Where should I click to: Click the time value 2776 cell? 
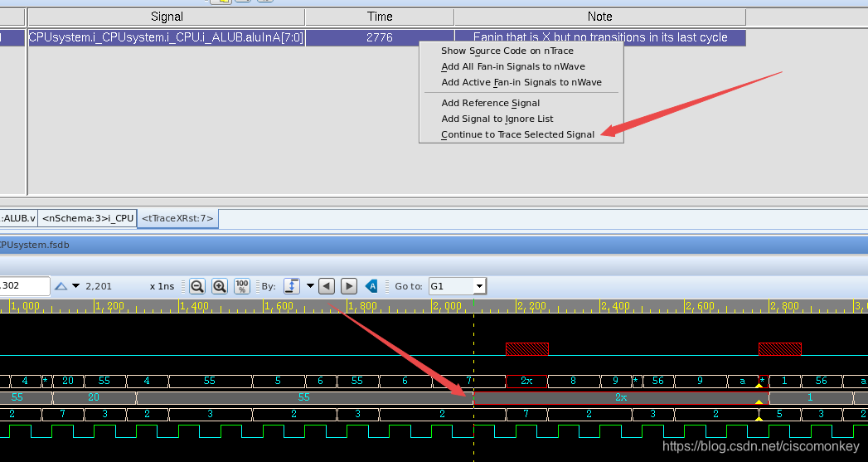380,37
